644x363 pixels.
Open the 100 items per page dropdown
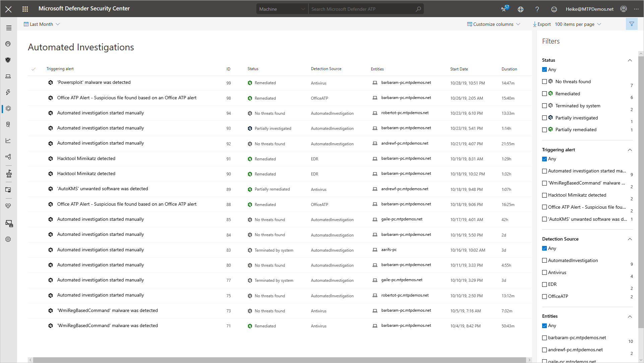coord(578,24)
